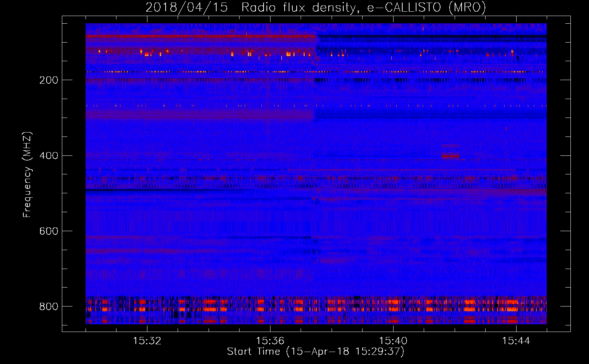589x364 pixels.
Task: Click the 15:32 time tick label
Action: click(147, 341)
